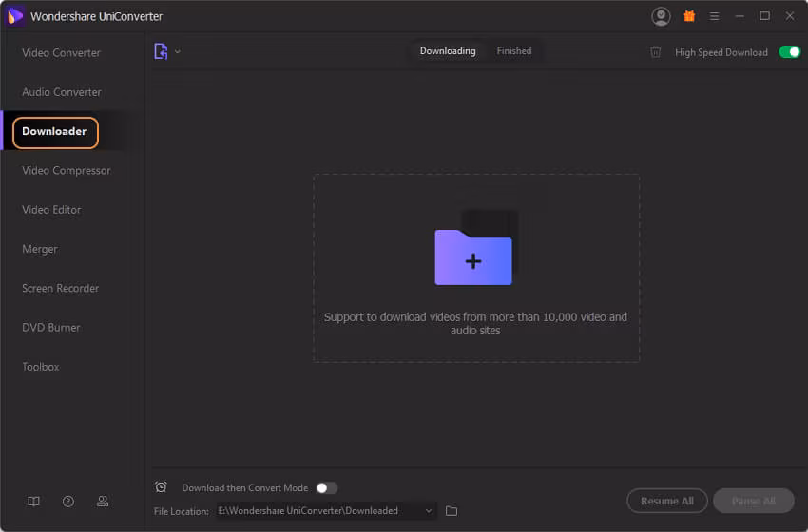Minimize the UniConverter window
The height and width of the screenshot is (532, 808).
[x=740, y=16]
